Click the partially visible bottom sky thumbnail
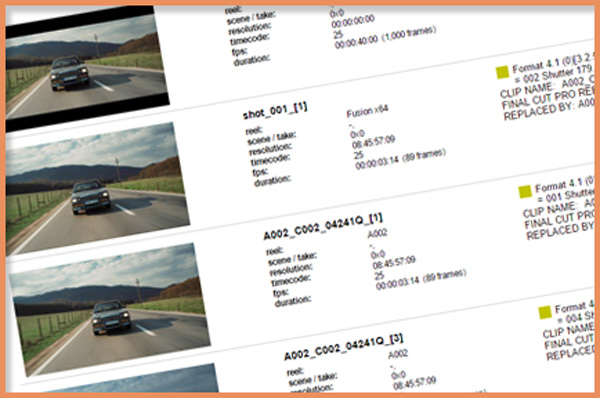The image size is (600, 398). [130, 379]
